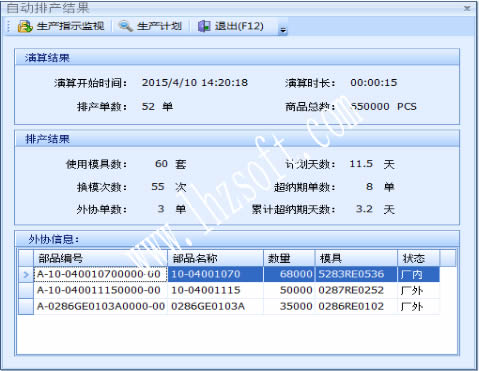Click the 厂外 status of 0286GE0103A row
Viewport: 479px width, 371px height.
click(419, 306)
